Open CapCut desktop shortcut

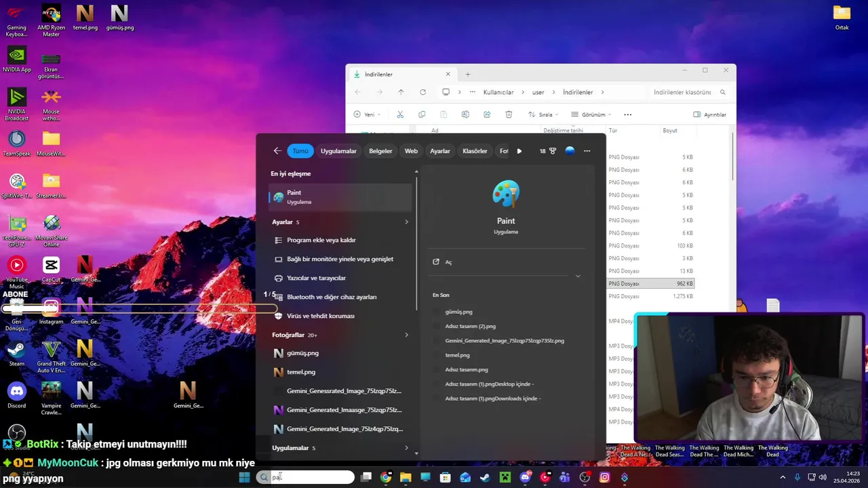[51, 269]
